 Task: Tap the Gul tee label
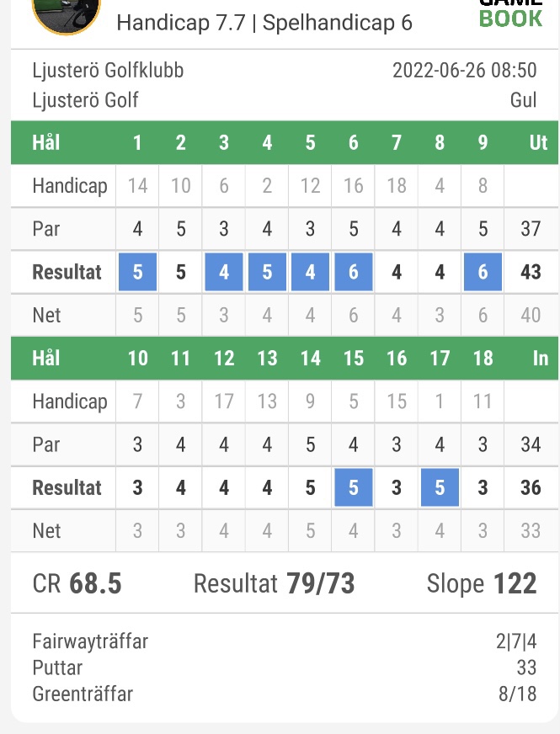point(524,99)
